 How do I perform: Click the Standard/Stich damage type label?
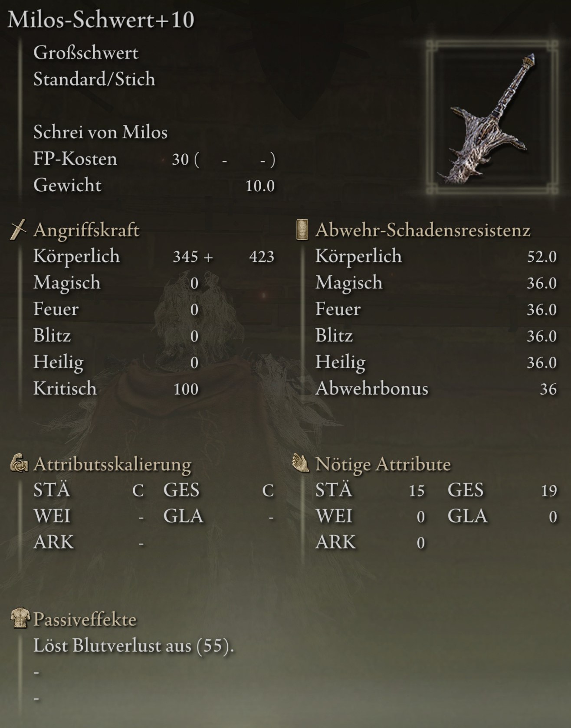[94, 79]
